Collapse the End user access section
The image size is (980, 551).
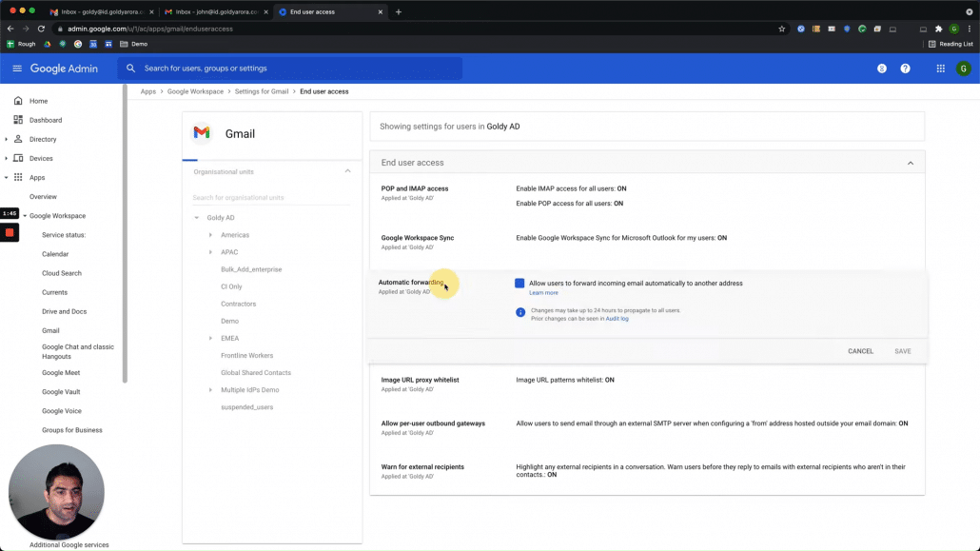coord(910,163)
